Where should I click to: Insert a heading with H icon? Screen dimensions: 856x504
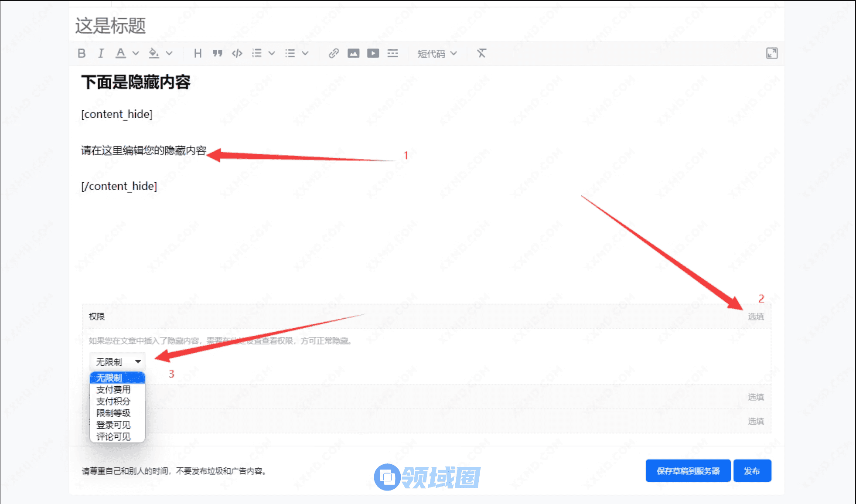[198, 53]
